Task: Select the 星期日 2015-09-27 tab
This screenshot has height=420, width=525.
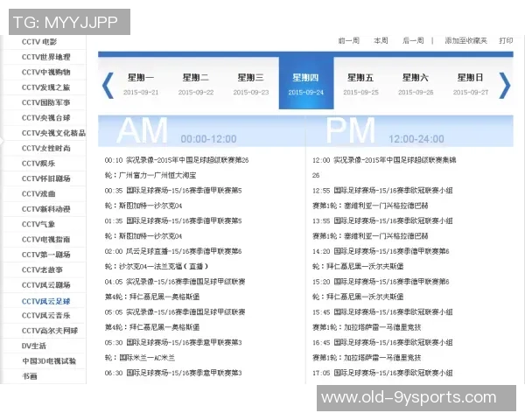Action: tap(471, 83)
